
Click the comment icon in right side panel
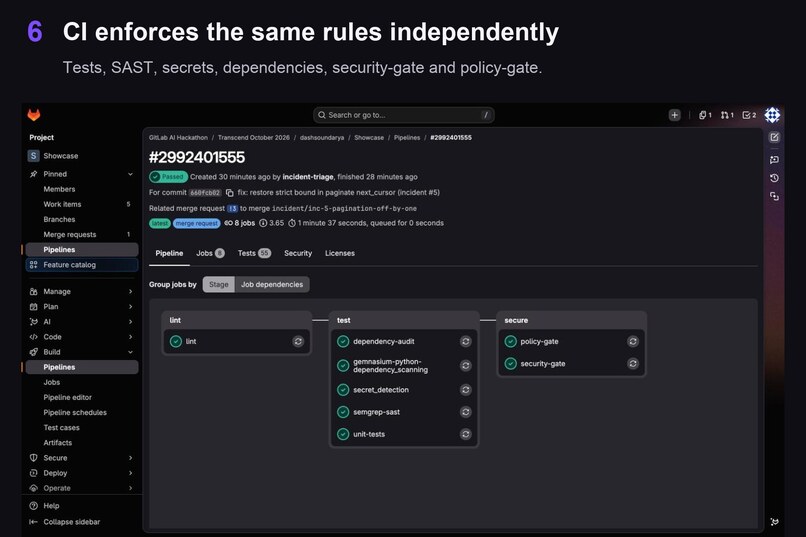click(774, 160)
